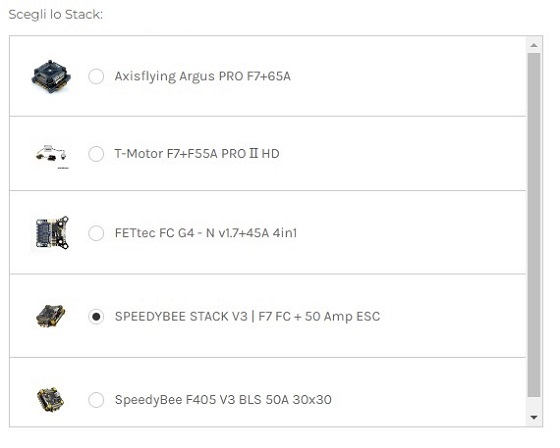Click the 'FETtec FC G4 - N v1.7+45A 4in1' label
This screenshot has width=560, height=448.
(x=206, y=233)
